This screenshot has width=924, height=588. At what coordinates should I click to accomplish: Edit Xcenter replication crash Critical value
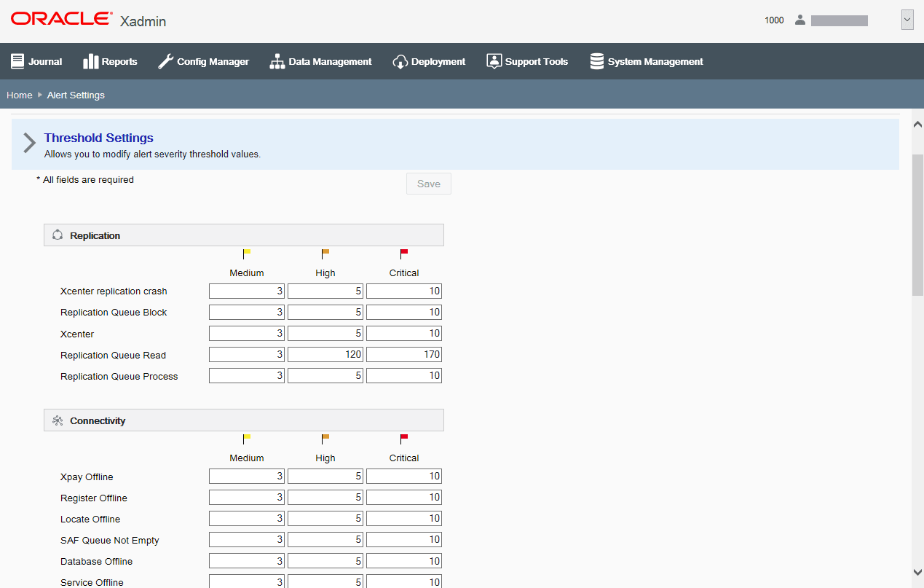click(x=404, y=291)
